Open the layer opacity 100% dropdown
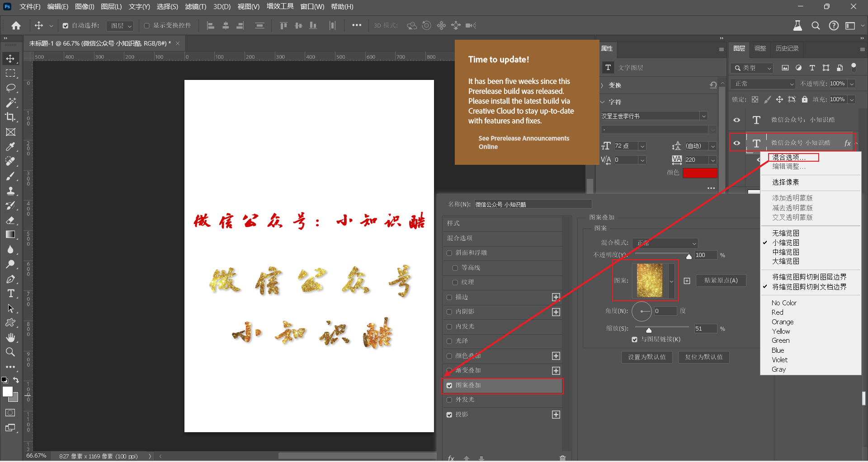 (852, 84)
